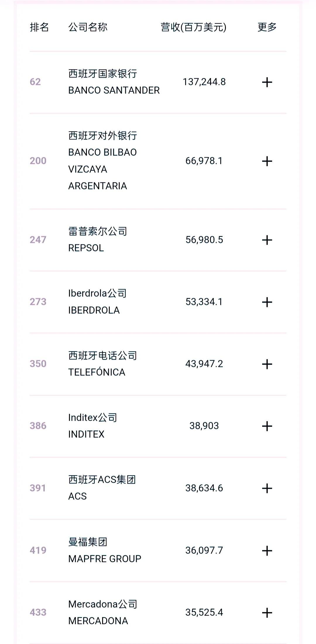Open the MERCADONA company entry
The height and width of the screenshot is (644, 316).
point(98,621)
